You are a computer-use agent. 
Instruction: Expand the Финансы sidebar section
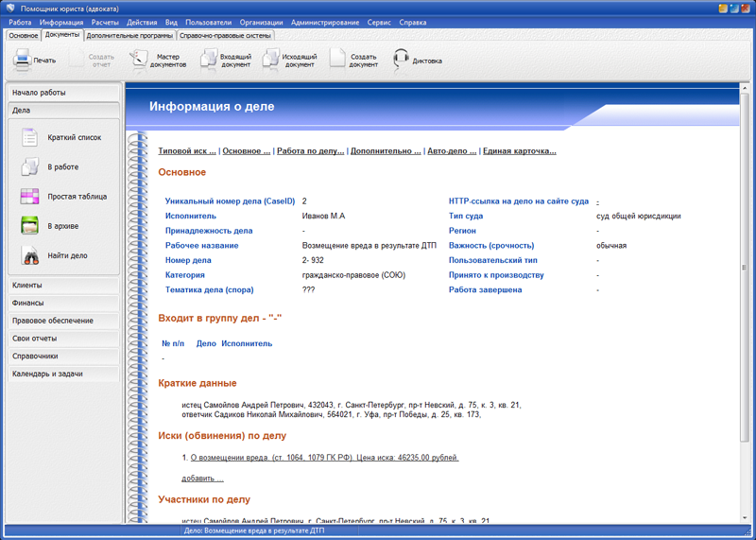(x=63, y=303)
